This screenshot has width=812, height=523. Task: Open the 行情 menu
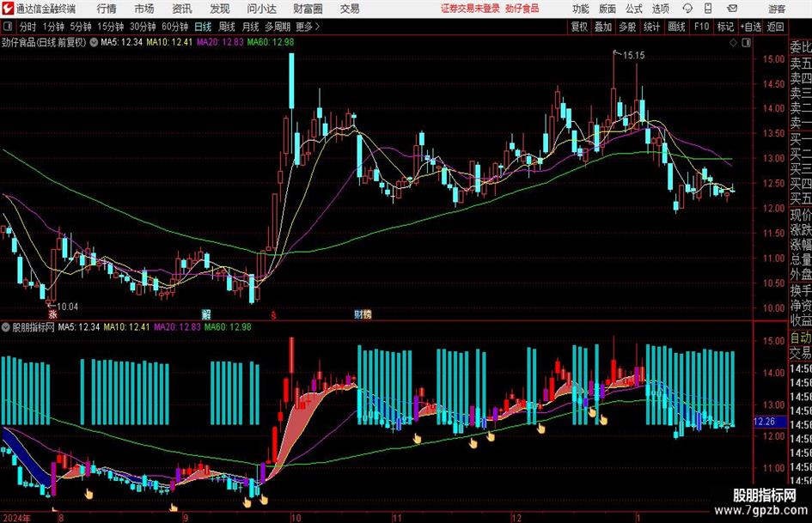point(107,9)
